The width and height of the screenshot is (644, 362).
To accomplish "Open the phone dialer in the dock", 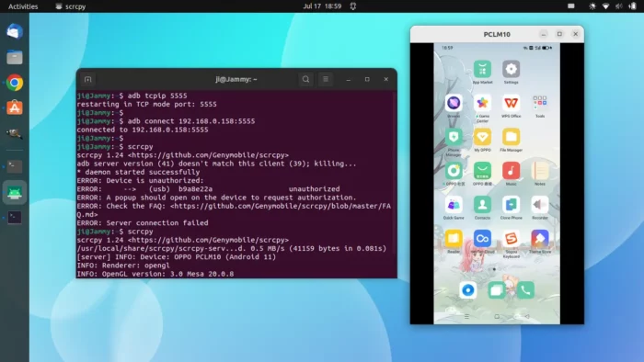I will 525,290.
